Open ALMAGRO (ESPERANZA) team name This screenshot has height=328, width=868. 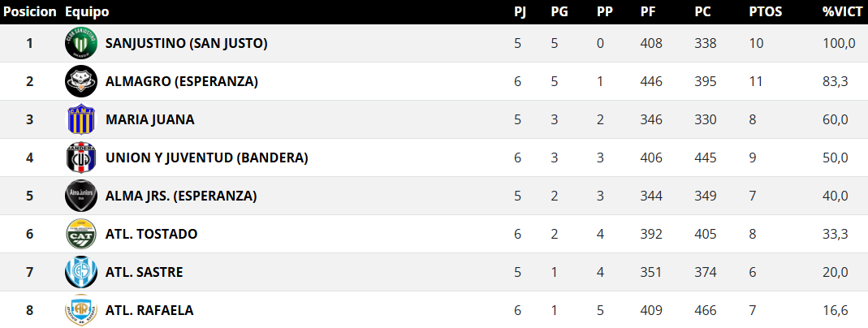[181, 81]
